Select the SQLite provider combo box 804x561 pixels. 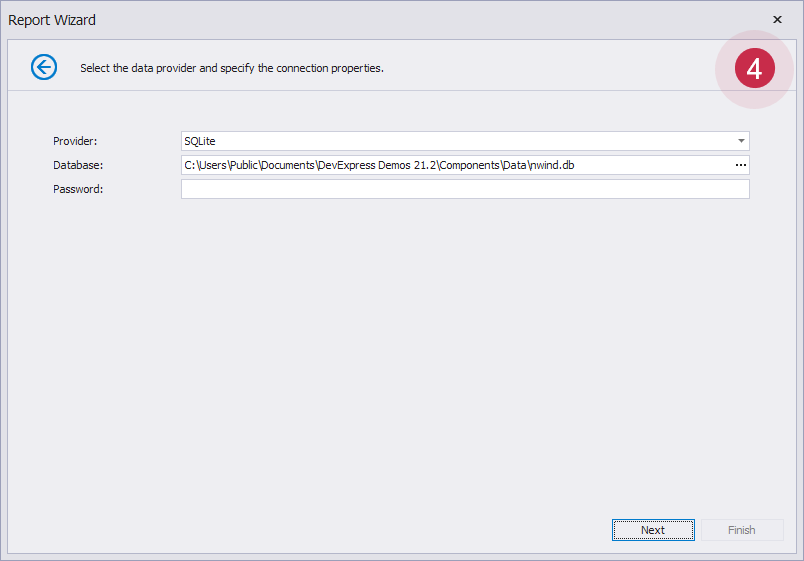pyautogui.click(x=465, y=141)
